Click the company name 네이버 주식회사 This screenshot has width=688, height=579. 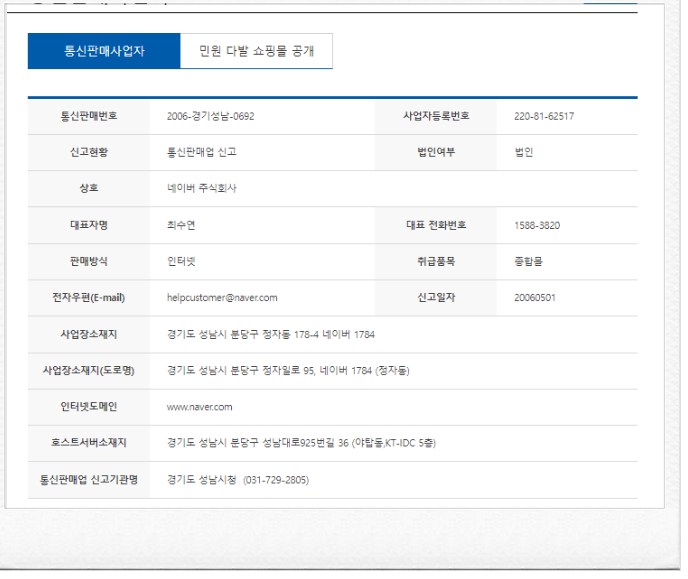pos(201,188)
